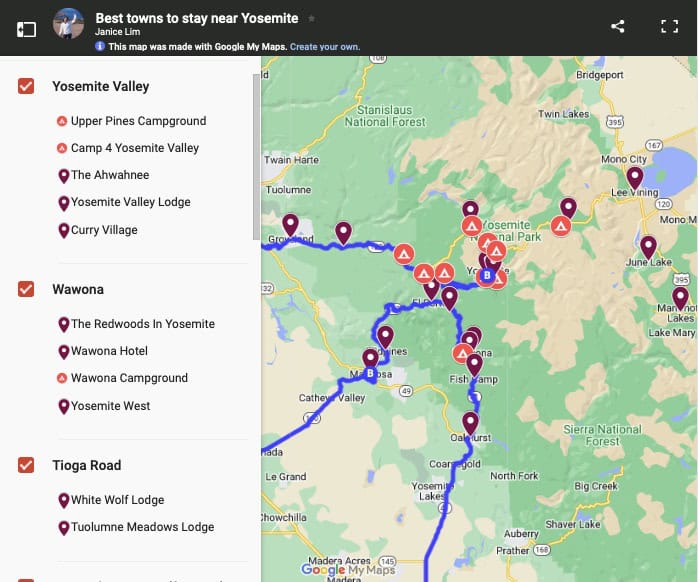698x582 pixels.
Task: Select Yosemite Valley Lodge entry
Action: (124, 202)
